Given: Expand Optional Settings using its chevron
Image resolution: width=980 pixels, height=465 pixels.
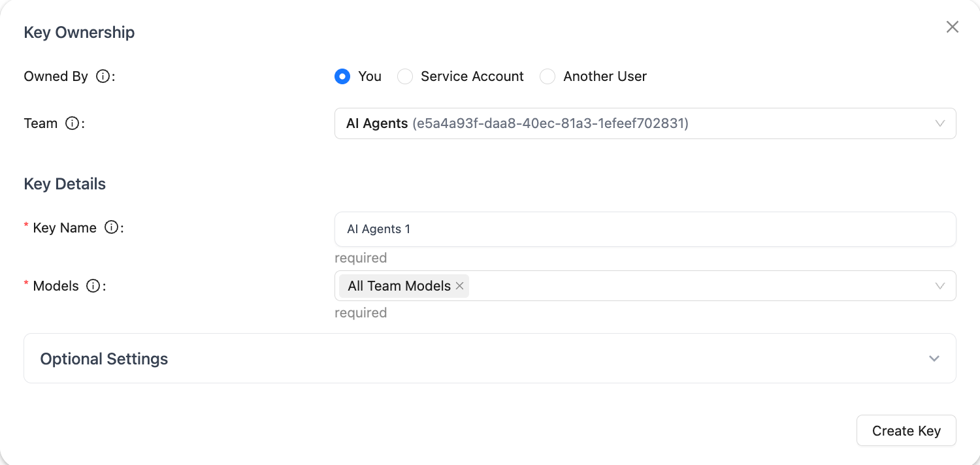Looking at the screenshot, I should tap(934, 359).
